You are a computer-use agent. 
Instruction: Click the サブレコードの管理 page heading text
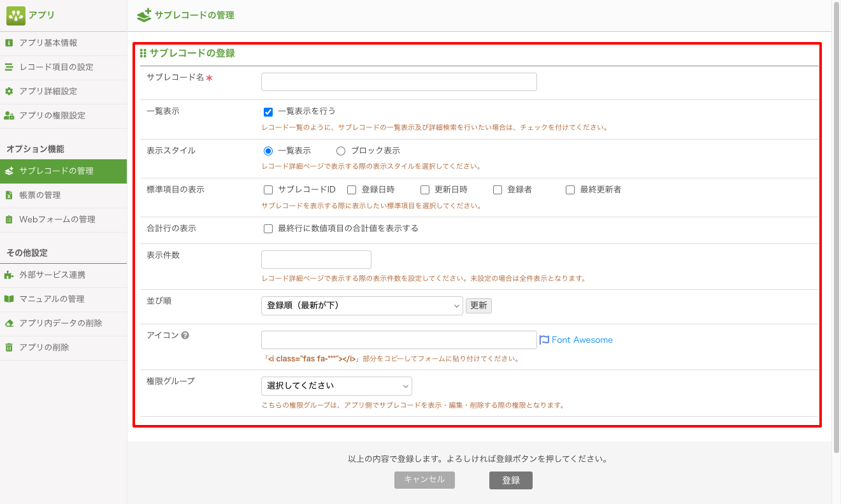pyautogui.click(x=194, y=15)
